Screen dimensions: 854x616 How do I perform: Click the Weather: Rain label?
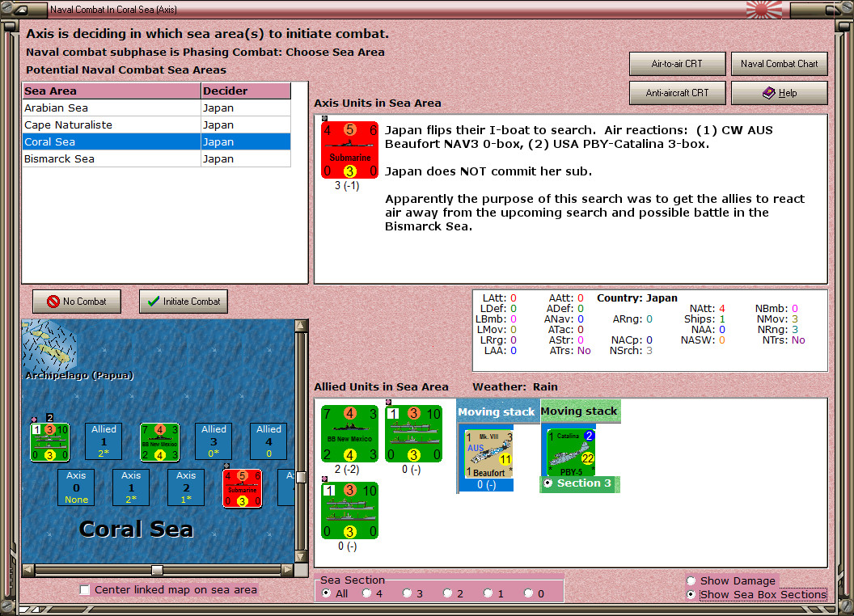click(514, 386)
